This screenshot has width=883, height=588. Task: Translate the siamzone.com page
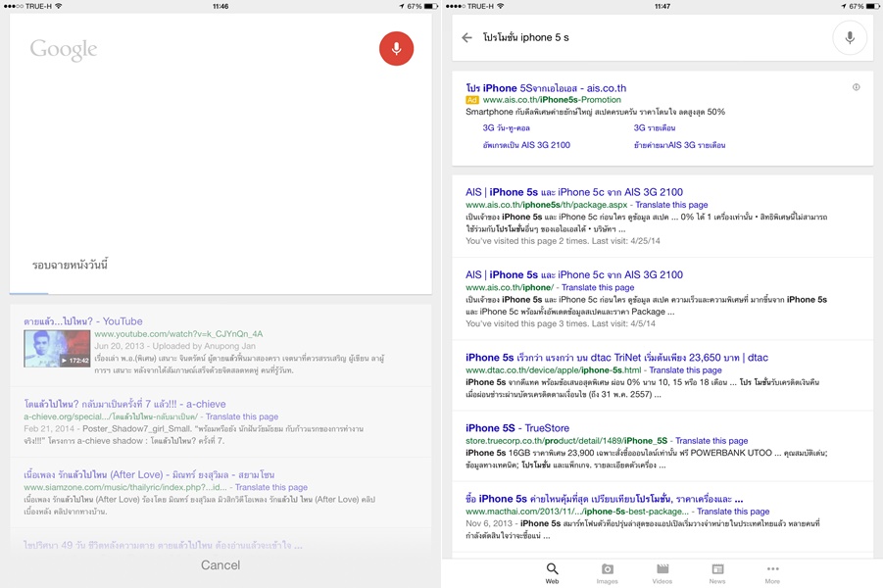click(270, 487)
